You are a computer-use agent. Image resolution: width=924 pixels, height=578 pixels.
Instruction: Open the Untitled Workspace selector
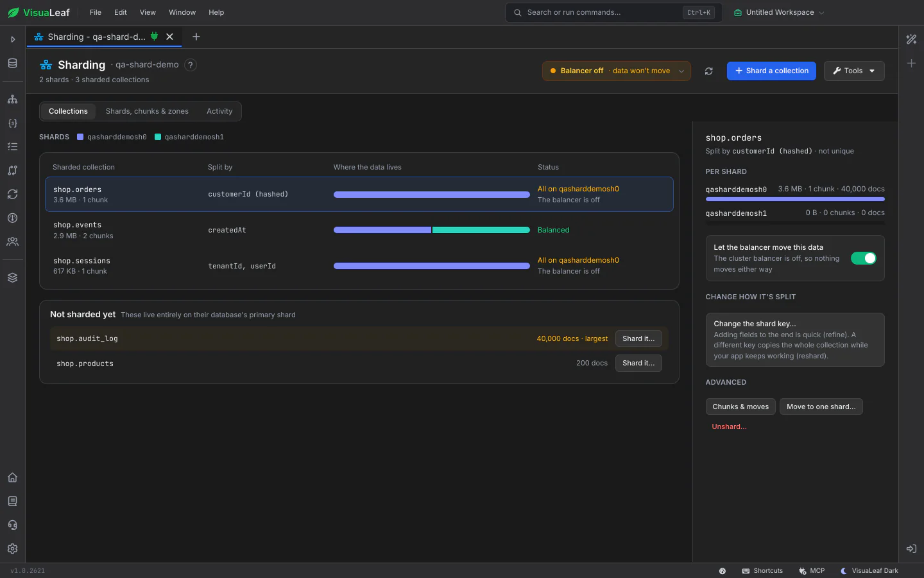[x=779, y=12]
